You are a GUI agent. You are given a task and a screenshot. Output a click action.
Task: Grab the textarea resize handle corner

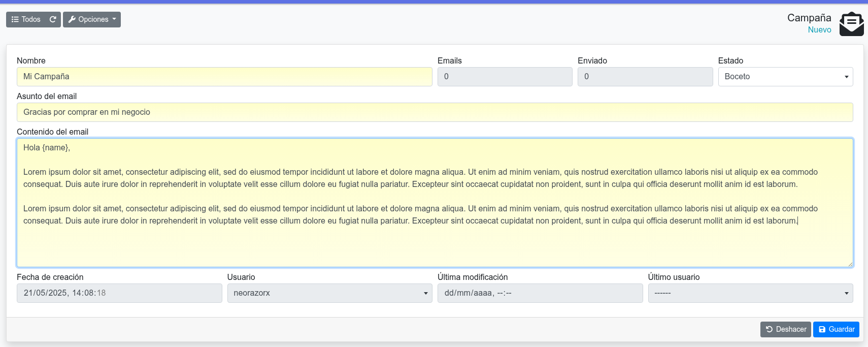(850, 264)
